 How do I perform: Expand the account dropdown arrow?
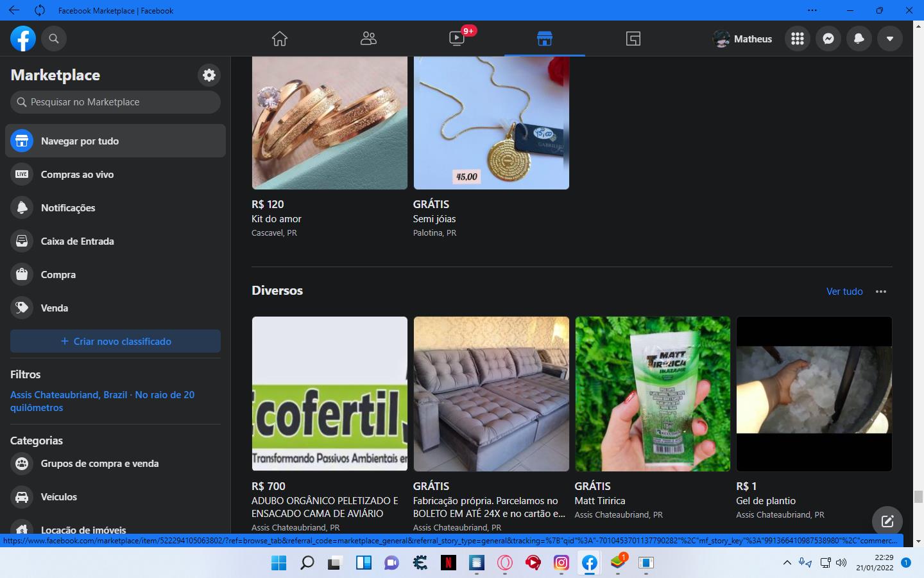(x=890, y=39)
